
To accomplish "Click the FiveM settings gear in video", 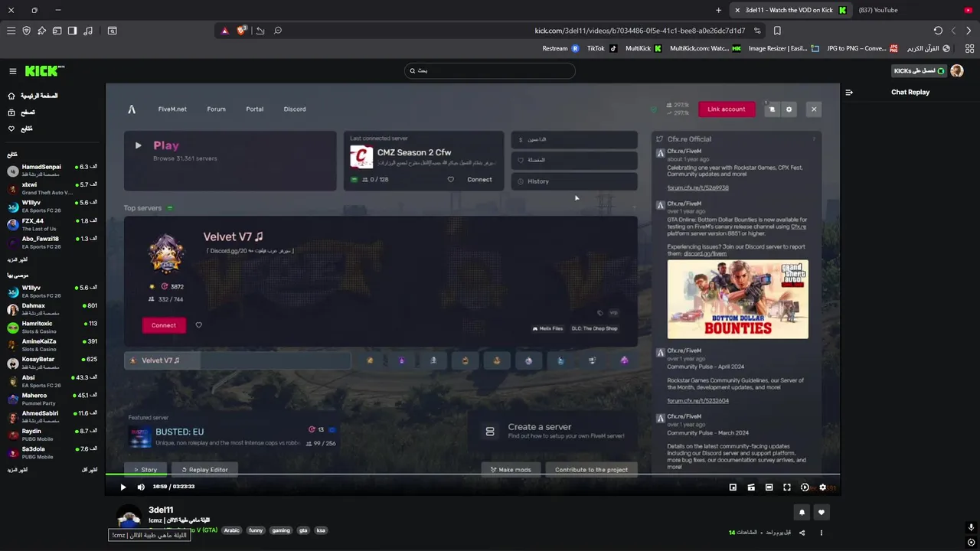I will [789, 109].
